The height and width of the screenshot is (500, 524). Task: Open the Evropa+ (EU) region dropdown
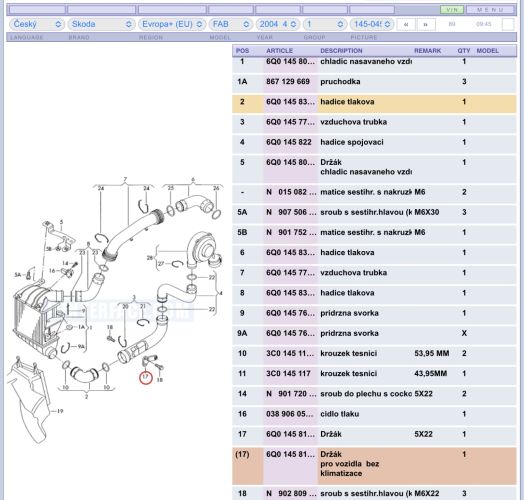tap(172, 24)
